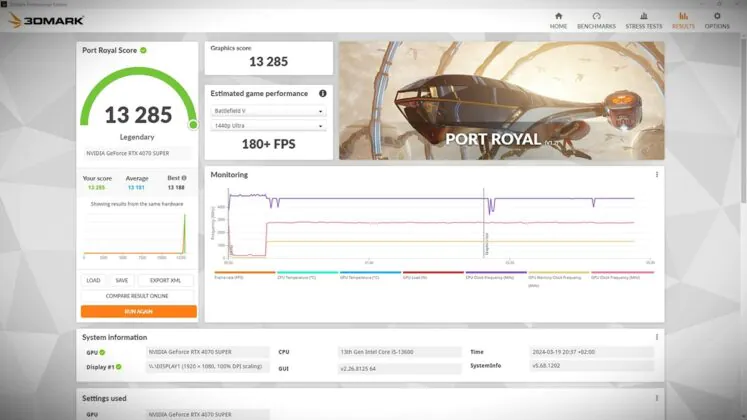Toggle CPU Clock Frequency legend series
Screen dimensions: 747x420
tap(496, 275)
